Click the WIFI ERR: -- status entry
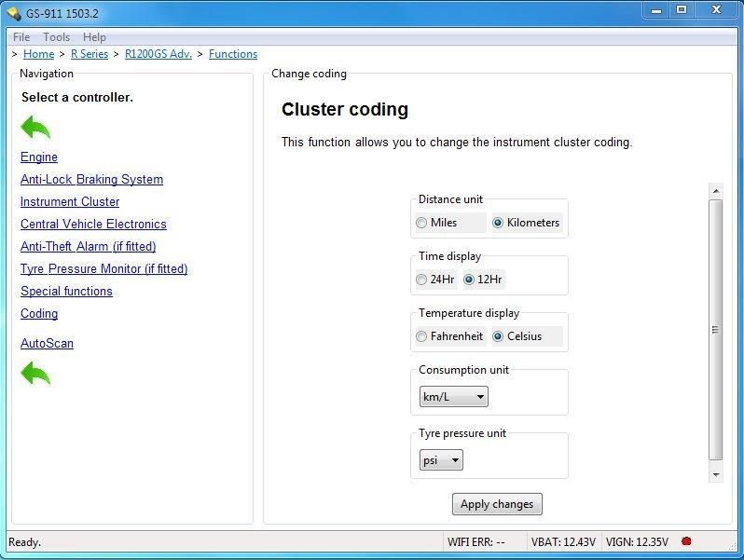The width and height of the screenshot is (744, 560). pos(475,541)
